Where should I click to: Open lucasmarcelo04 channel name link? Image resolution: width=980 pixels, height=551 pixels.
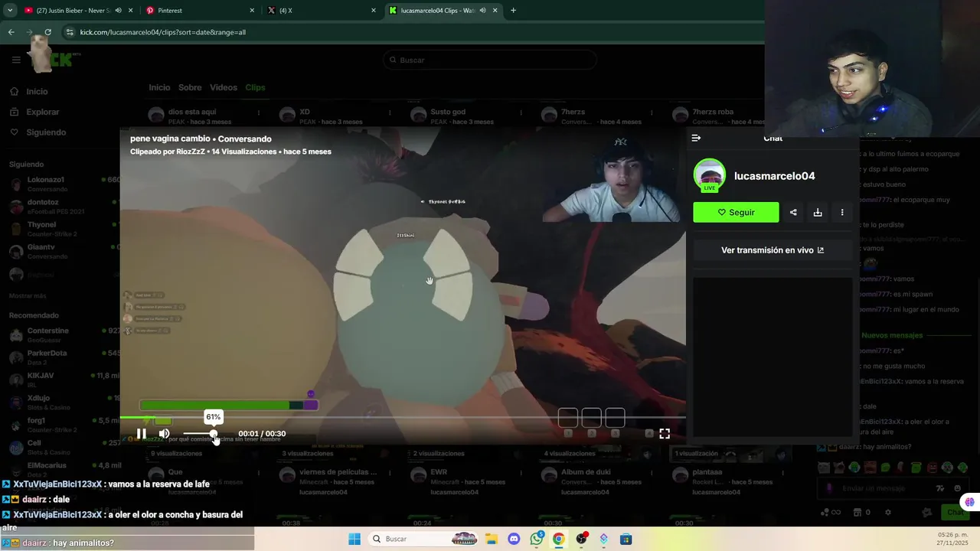tap(775, 176)
